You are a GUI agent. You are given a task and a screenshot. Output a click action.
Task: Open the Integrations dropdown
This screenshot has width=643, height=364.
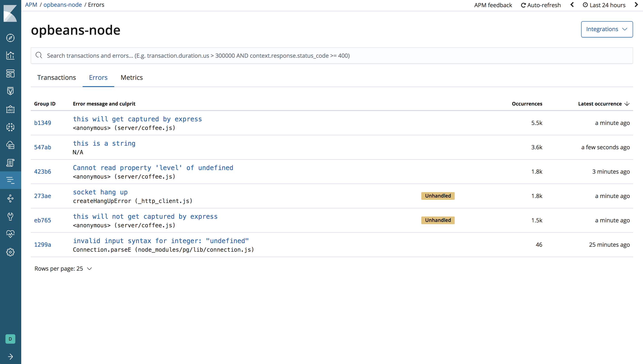[606, 29]
